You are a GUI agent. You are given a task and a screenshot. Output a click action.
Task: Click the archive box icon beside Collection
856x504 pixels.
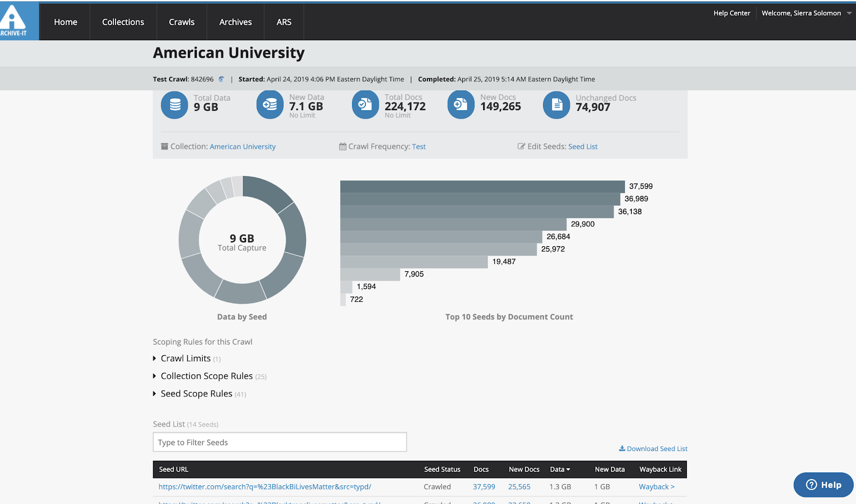point(165,147)
